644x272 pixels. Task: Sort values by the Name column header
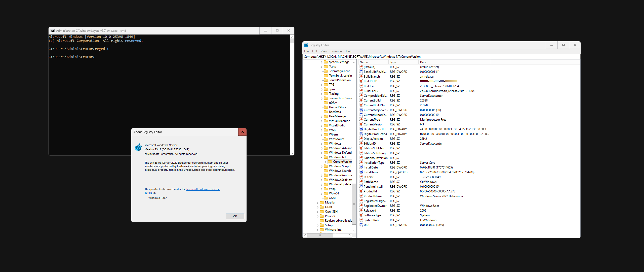click(374, 62)
